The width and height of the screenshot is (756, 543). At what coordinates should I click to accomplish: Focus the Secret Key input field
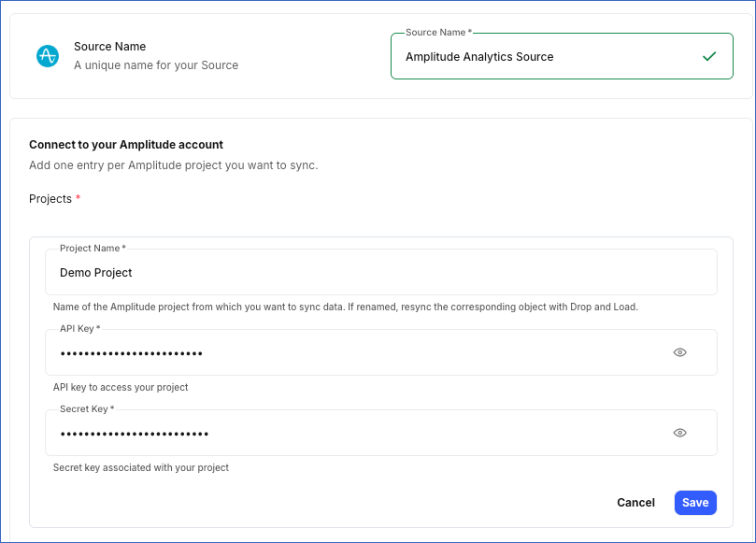pos(381,433)
